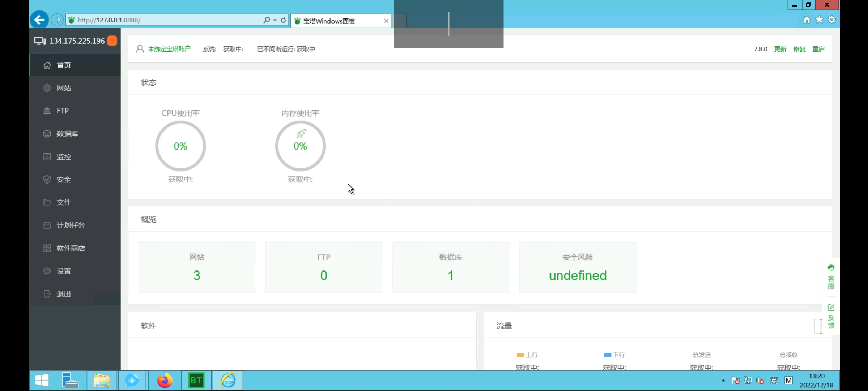Open the 数据库 overview card showing 1
Image resolution: width=868 pixels, height=391 pixels.
pyautogui.click(x=451, y=268)
